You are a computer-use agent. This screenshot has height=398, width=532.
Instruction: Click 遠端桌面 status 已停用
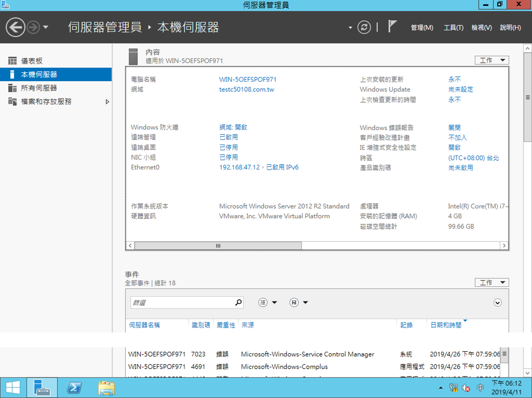(229, 147)
